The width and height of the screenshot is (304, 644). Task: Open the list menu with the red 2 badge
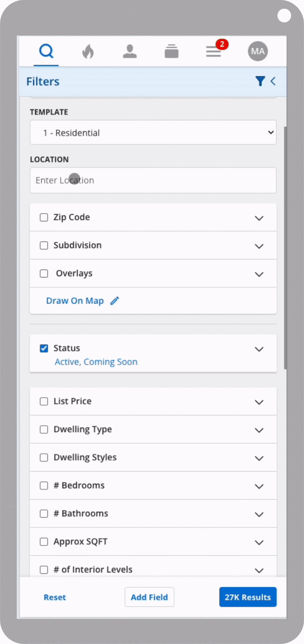pos(214,52)
